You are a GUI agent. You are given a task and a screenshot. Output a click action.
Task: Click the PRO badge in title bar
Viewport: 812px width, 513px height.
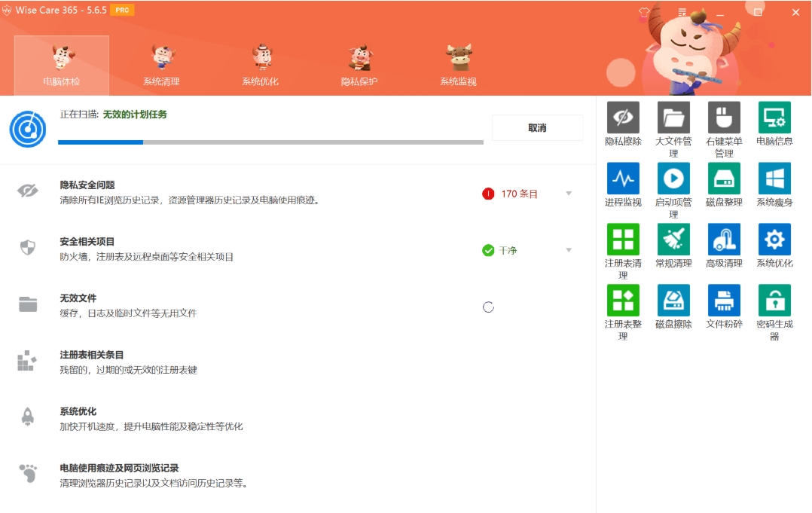(x=122, y=10)
